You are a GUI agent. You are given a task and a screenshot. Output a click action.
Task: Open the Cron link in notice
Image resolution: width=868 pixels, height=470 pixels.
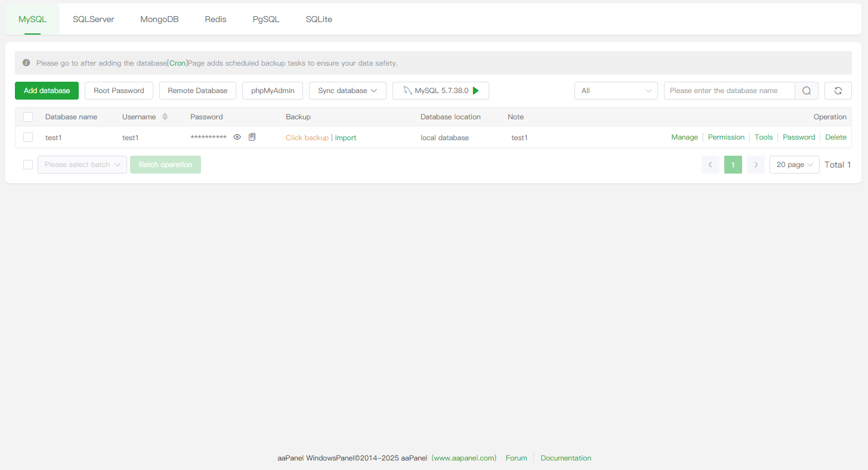[x=178, y=63]
